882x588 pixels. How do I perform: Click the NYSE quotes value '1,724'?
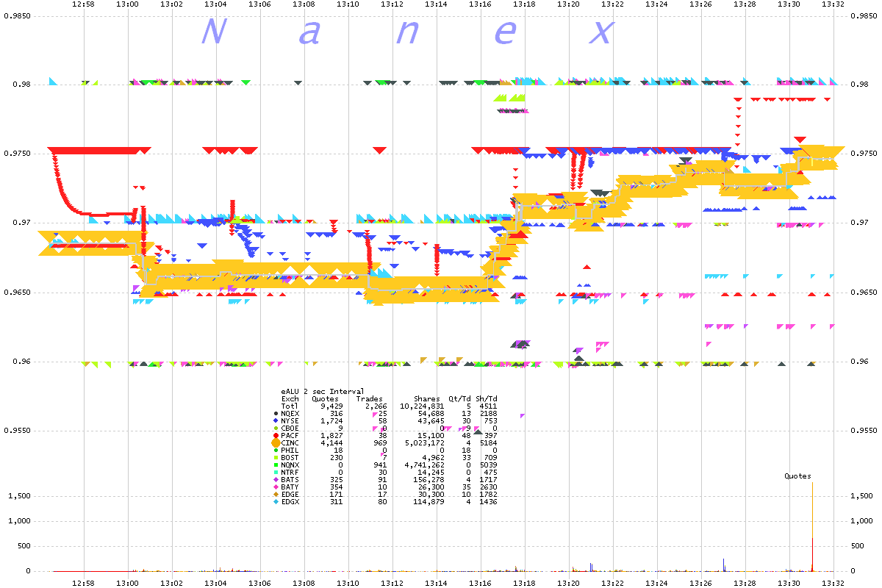(331, 421)
